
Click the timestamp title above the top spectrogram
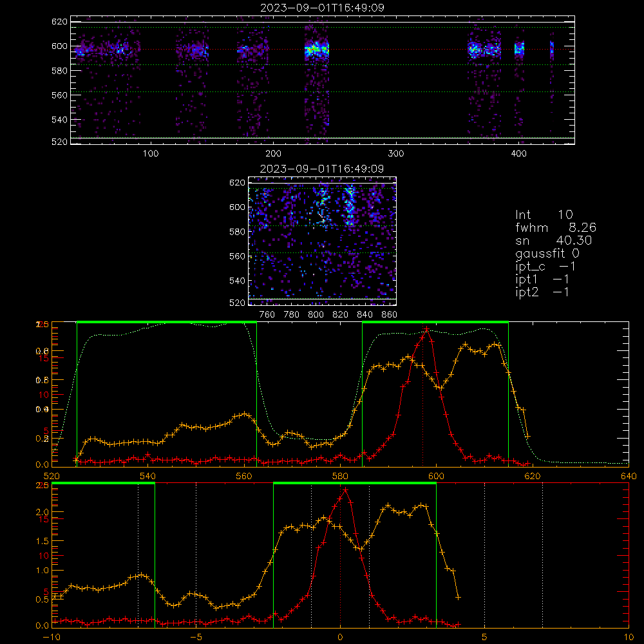pyautogui.click(x=322, y=8)
